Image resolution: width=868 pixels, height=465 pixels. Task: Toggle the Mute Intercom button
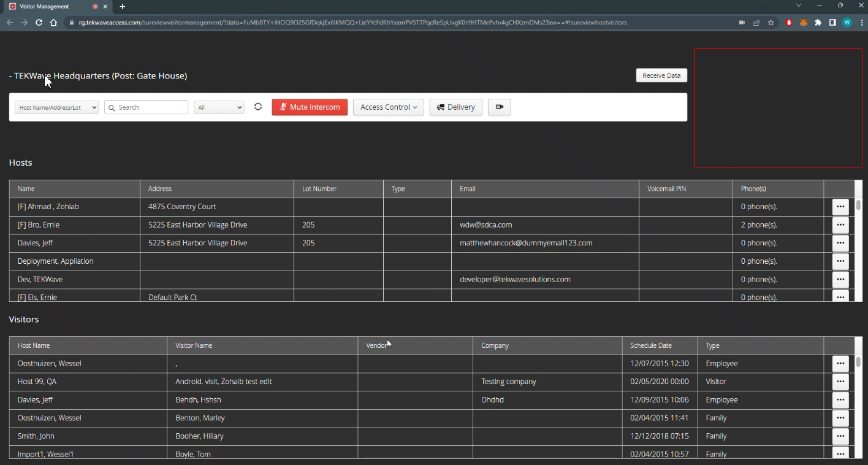click(310, 107)
